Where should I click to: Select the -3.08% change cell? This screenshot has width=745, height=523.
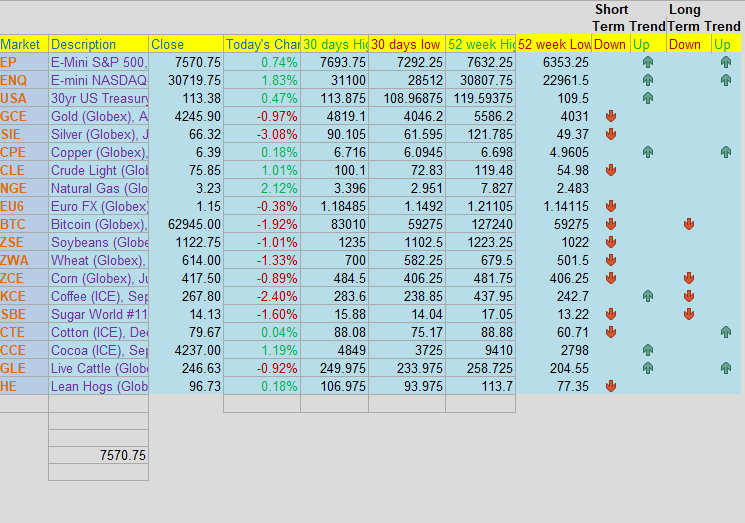262,134
